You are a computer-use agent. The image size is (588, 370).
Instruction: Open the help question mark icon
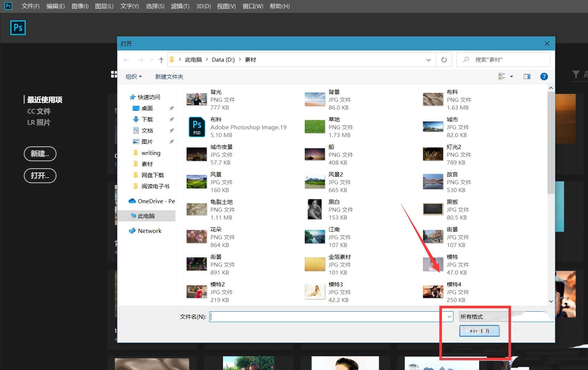pyautogui.click(x=544, y=77)
